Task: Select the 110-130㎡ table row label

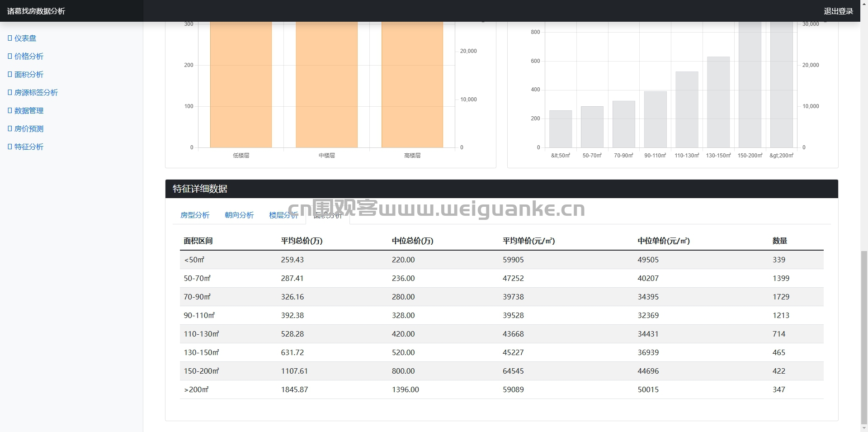Action: (x=201, y=334)
